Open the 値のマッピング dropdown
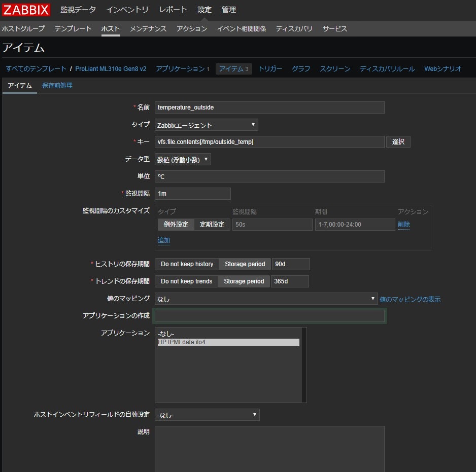 [x=266, y=299]
